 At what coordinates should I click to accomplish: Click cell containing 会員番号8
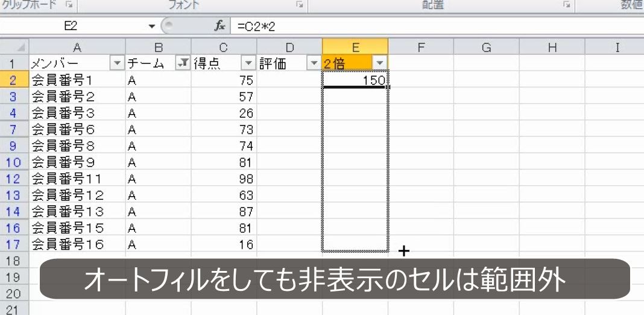click(x=77, y=146)
